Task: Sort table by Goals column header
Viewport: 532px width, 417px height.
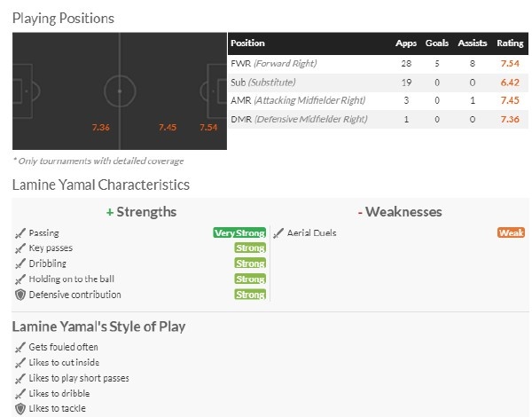Action: (436, 43)
